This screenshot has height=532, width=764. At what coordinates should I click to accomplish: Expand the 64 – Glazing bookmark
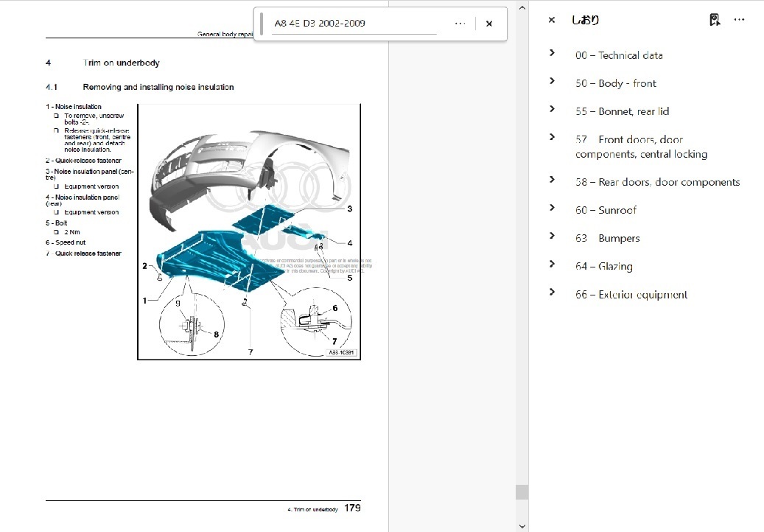pos(552,264)
